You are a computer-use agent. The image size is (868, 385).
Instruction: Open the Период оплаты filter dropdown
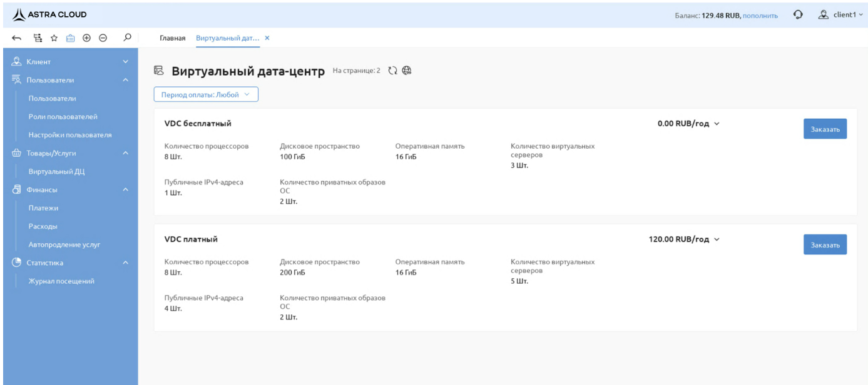click(x=206, y=94)
